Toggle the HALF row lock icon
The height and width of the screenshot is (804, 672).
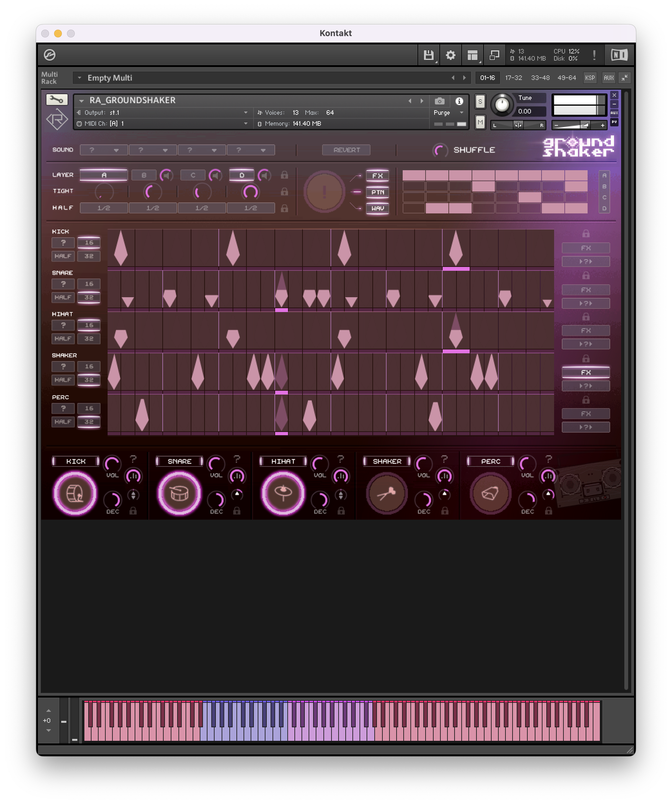(284, 208)
